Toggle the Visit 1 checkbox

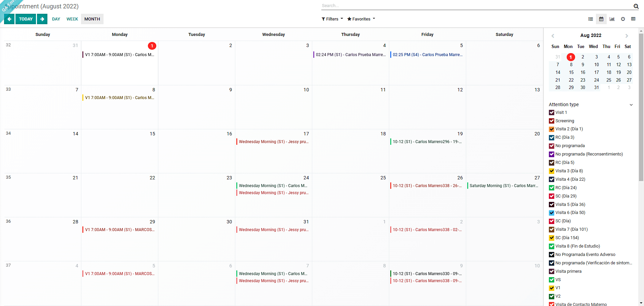point(552,113)
